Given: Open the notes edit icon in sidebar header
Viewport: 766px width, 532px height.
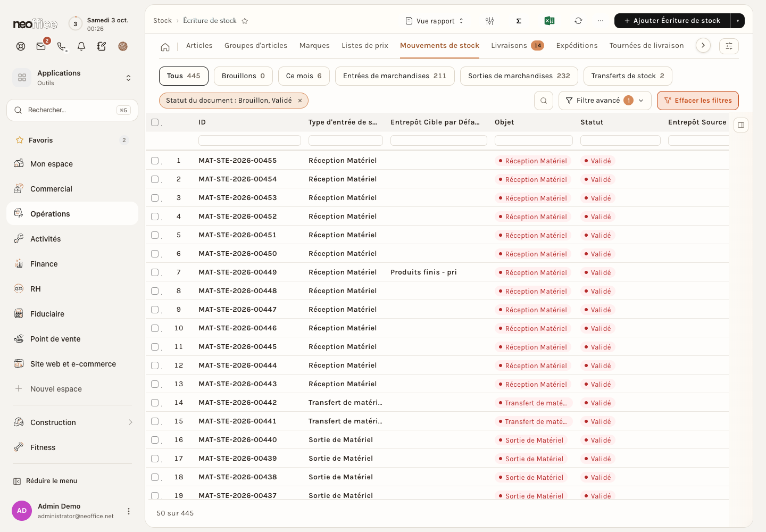Looking at the screenshot, I should click(102, 46).
